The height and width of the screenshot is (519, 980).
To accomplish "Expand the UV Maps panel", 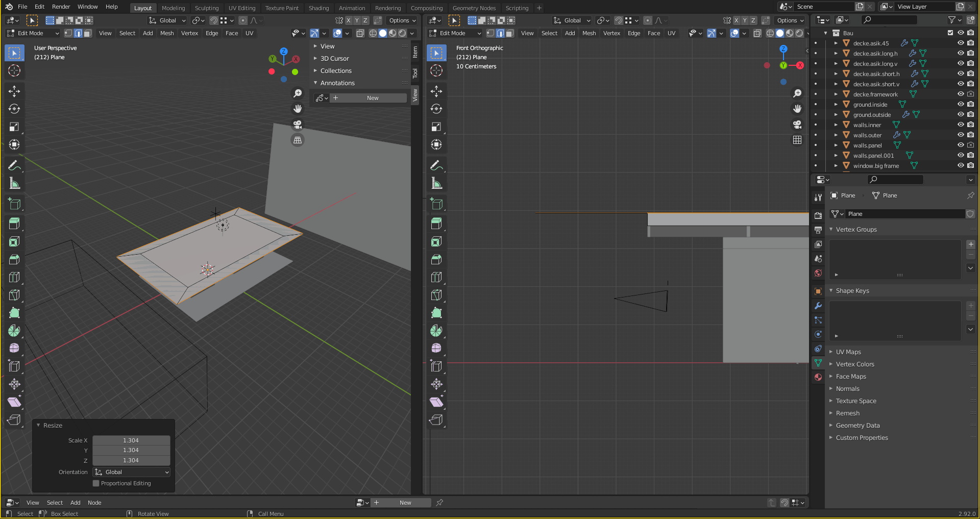I will point(848,352).
